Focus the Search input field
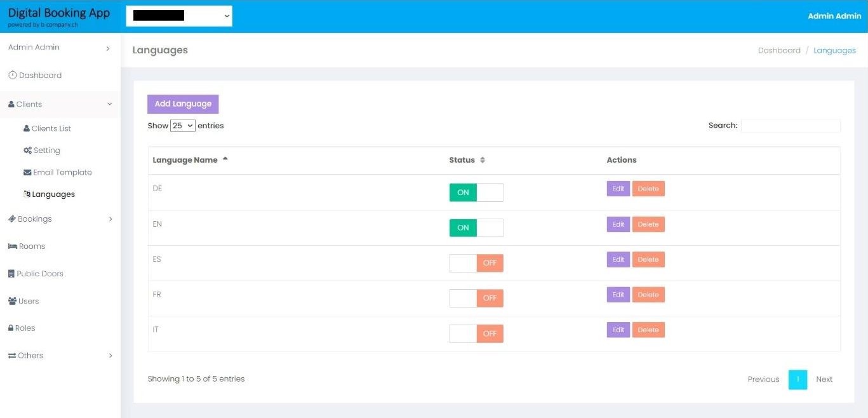The width and height of the screenshot is (868, 418). [x=791, y=126]
